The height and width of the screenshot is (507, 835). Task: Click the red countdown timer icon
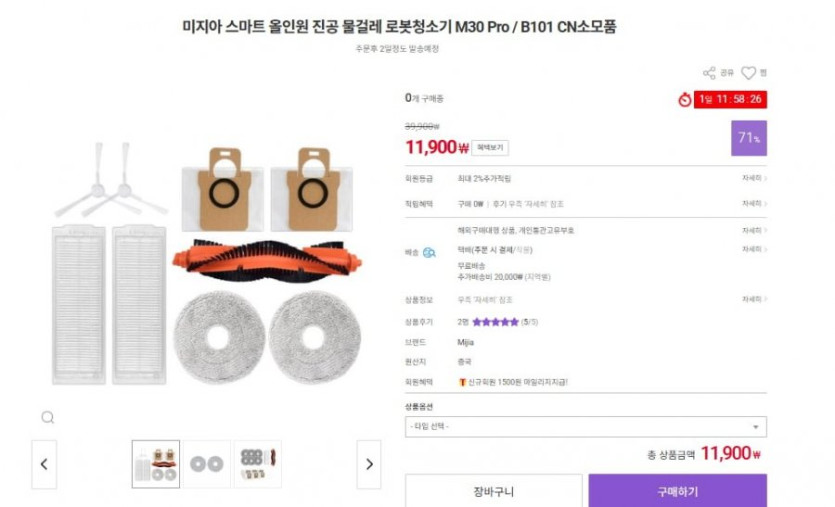pyautogui.click(x=684, y=99)
